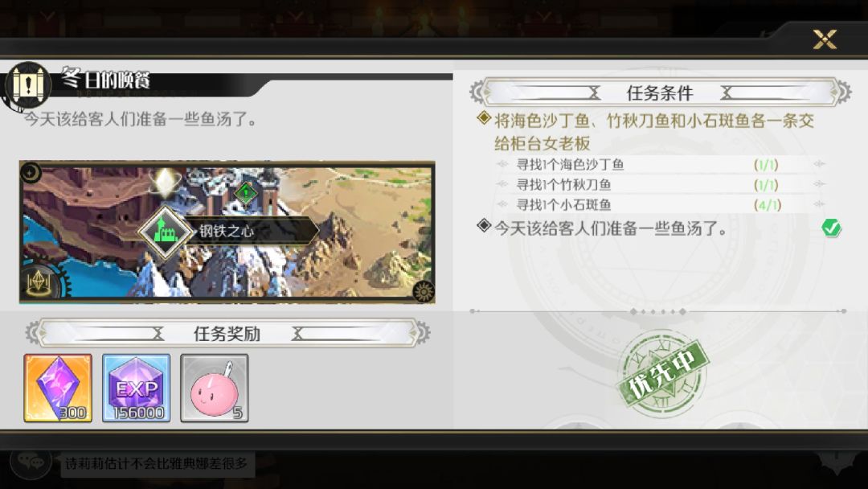Close the quest panel with the X
The height and width of the screenshot is (489, 868).
[825, 39]
